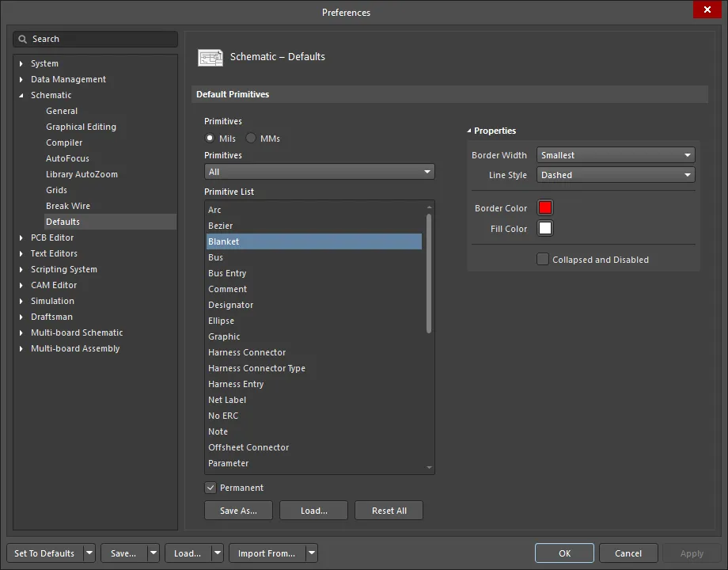Image resolution: width=728 pixels, height=570 pixels.
Task: Collapse the Properties section triangle
Action: coord(468,131)
